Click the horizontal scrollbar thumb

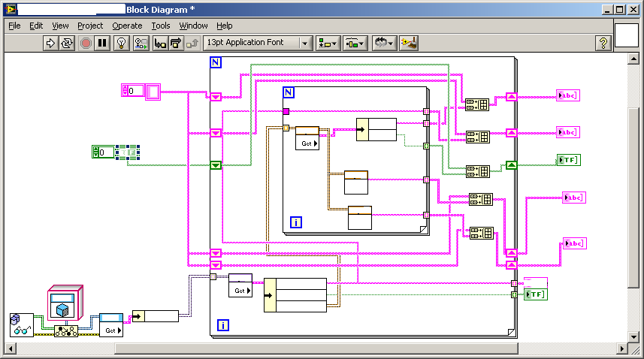point(316,349)
